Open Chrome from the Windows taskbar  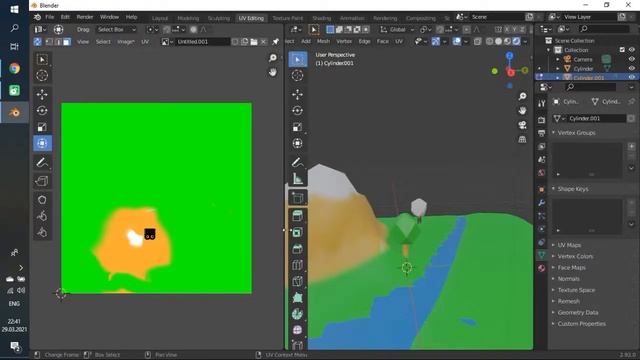[x=14, y=68]
